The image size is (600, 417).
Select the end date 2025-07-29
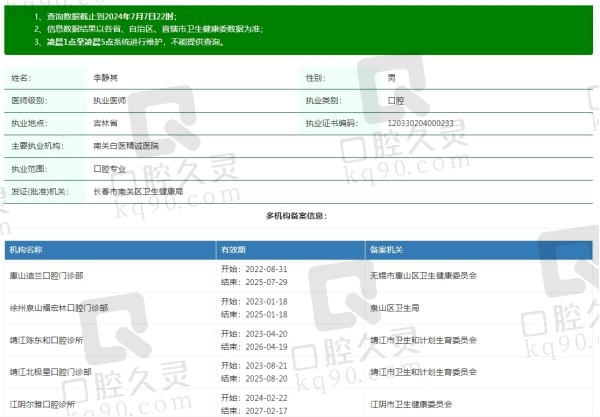pos(266,282)
